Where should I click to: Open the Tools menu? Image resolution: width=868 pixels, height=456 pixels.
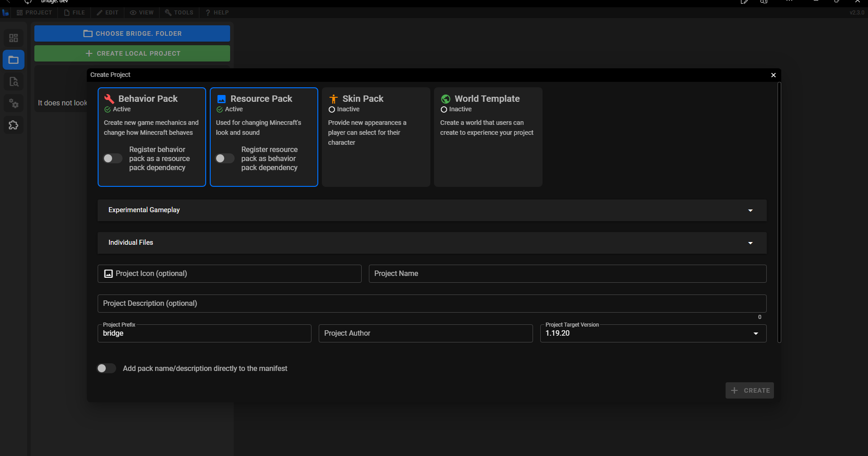pos(179,13)
